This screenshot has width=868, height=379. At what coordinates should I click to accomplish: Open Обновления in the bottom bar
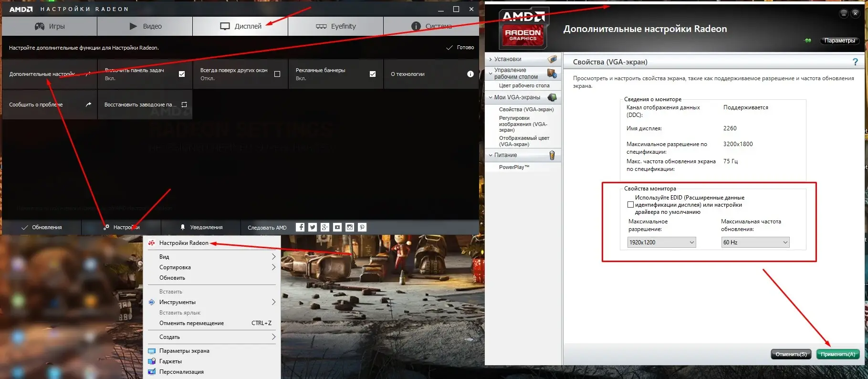point(42,227)
